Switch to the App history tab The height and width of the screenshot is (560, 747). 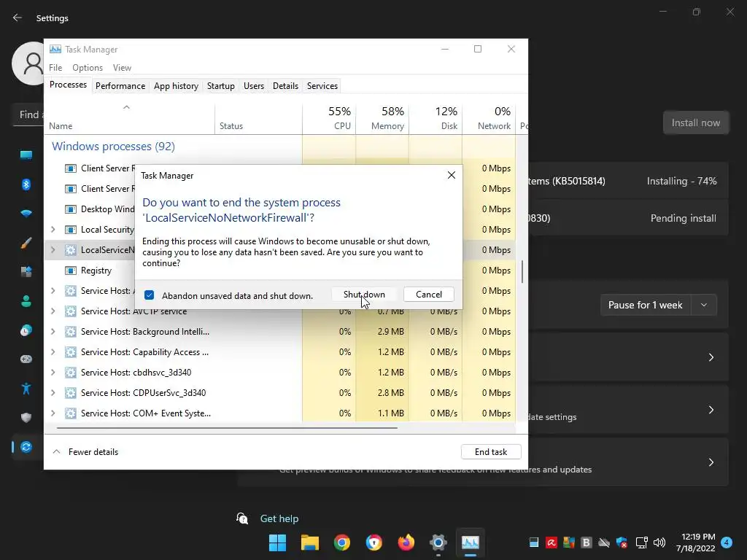[176, 86]
